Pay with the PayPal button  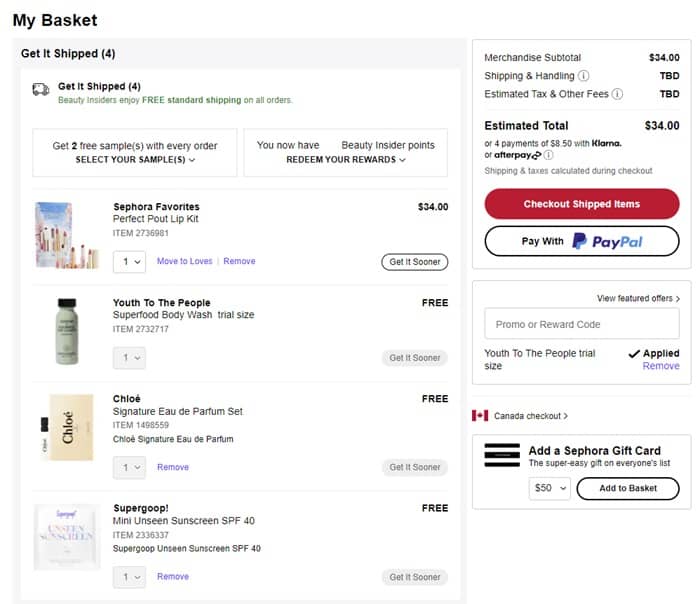point(581,241)
